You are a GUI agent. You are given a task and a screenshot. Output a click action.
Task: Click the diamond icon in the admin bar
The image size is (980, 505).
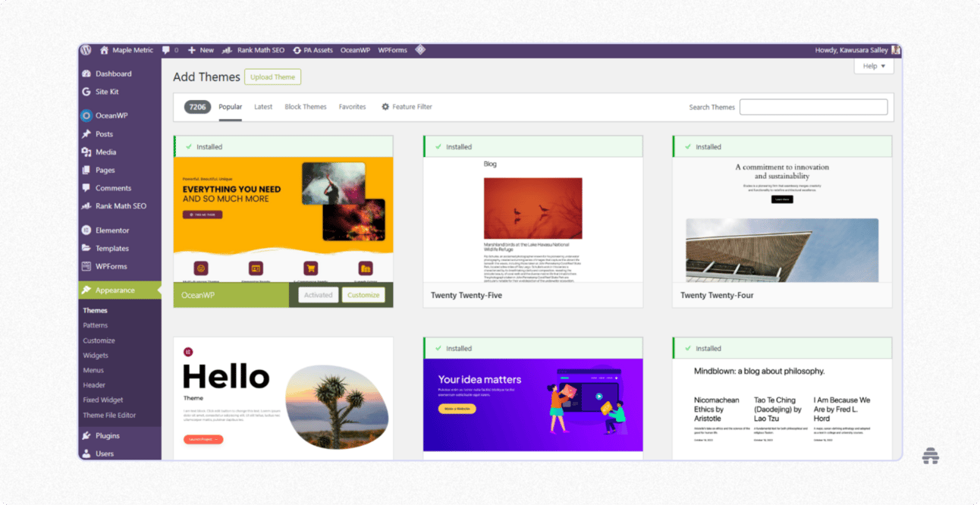click(420, 50)
